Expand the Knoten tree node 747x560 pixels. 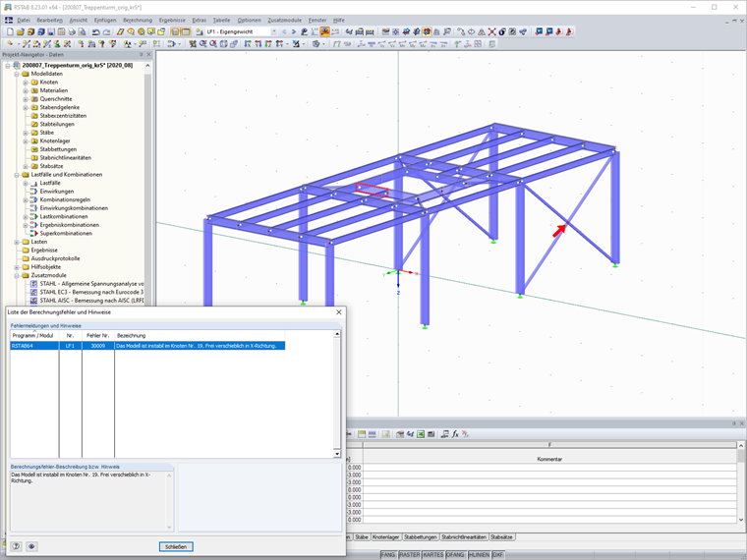pyautogui.click(x=26, y=83)
